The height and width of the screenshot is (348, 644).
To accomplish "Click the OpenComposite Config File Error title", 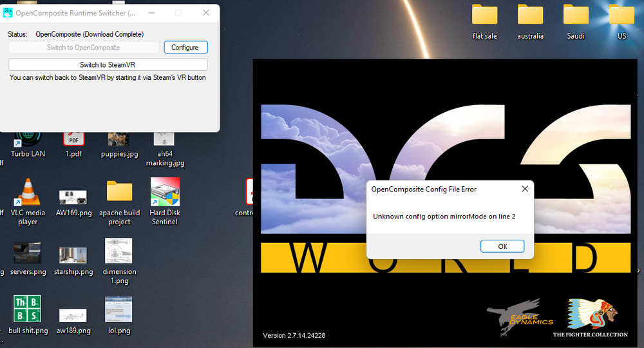I will tap(424, 189).
